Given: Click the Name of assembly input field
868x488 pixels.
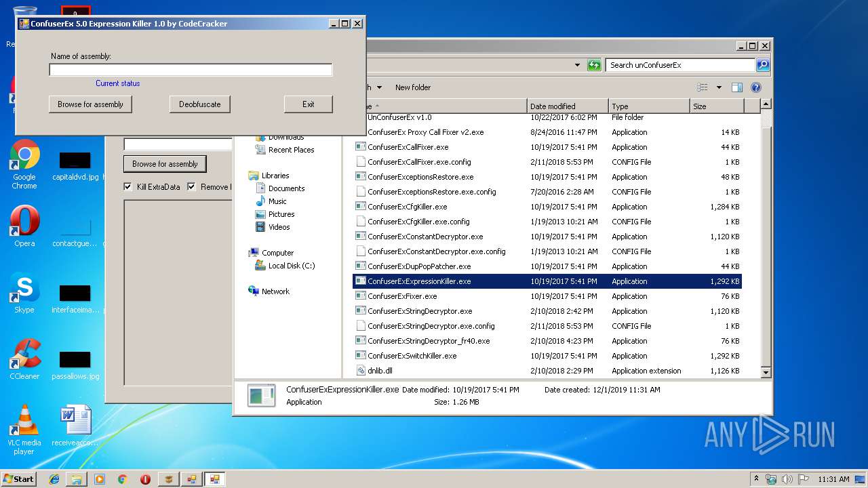Looking at the screenshot, I should pos(191,70).
